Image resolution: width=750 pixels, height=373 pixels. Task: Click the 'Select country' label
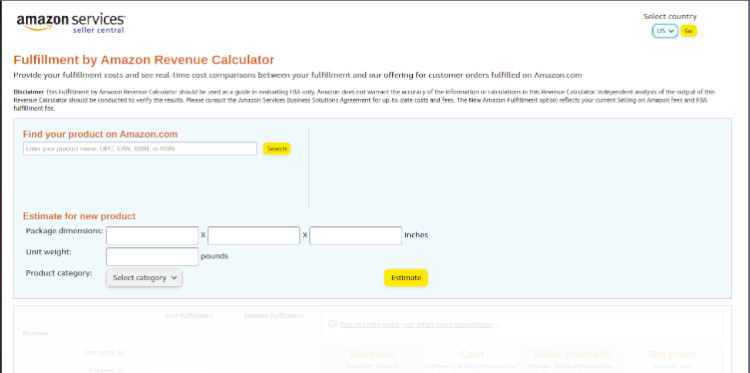pos(670,17)
